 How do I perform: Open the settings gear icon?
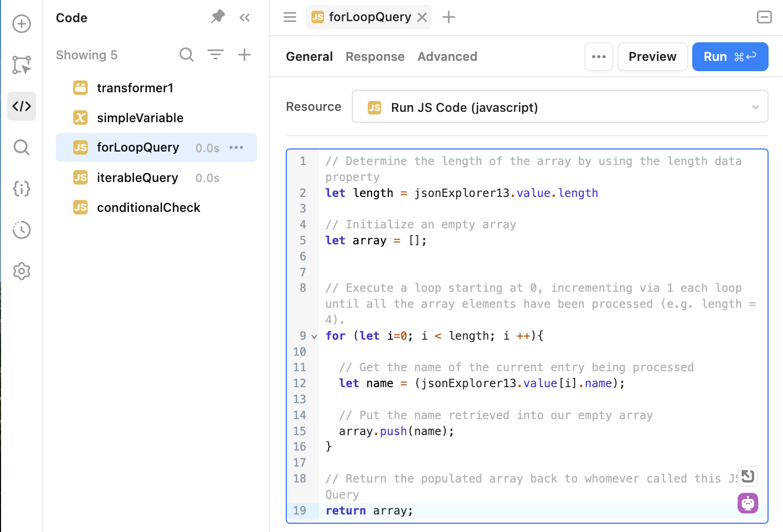click(22, 271)
